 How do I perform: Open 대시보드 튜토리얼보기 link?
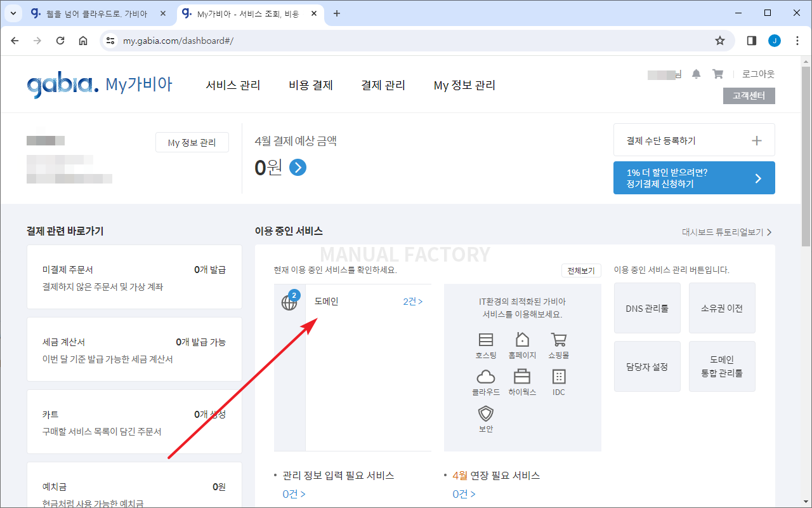(727, 232)
